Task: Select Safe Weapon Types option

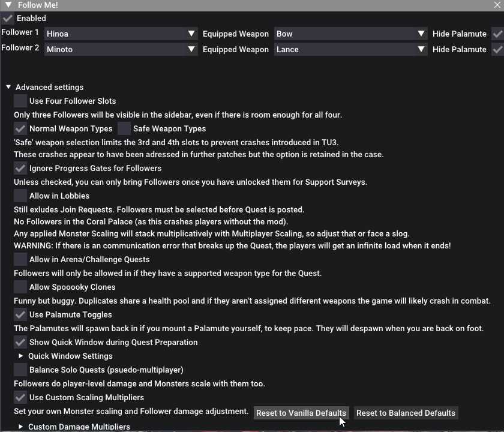Action: point(124,128)
